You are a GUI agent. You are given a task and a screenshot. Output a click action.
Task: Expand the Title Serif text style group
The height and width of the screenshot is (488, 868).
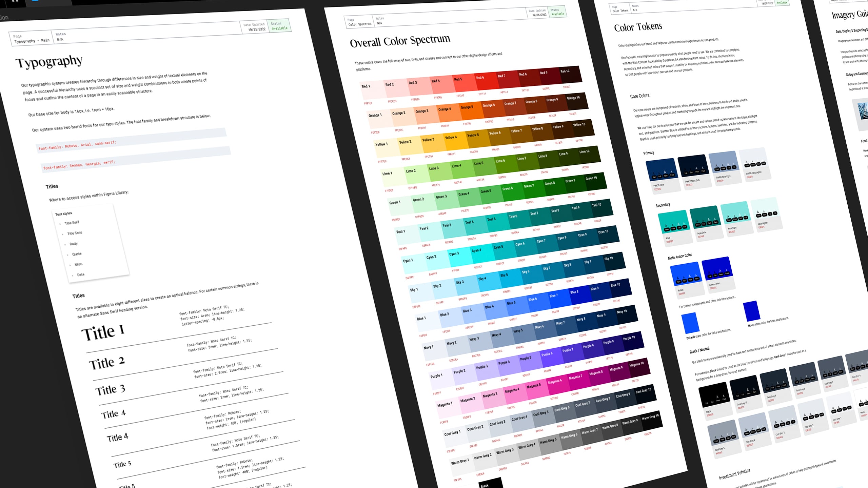[x=60, y=224]
